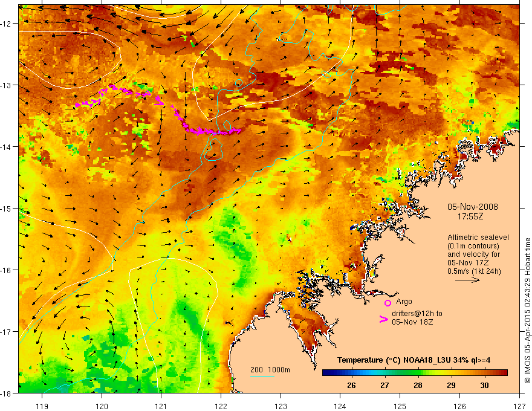
Task: Click the longitude axis label 119
Action: pos(42,406)
